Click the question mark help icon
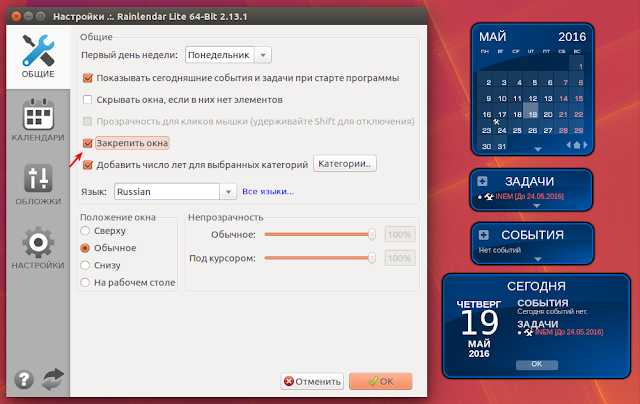Screen dimensions: 640x404 pyautogui.click(x=24, y=379)
